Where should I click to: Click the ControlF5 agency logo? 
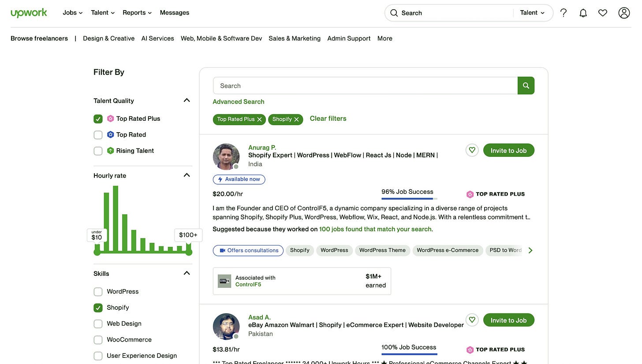pos(224,281)
